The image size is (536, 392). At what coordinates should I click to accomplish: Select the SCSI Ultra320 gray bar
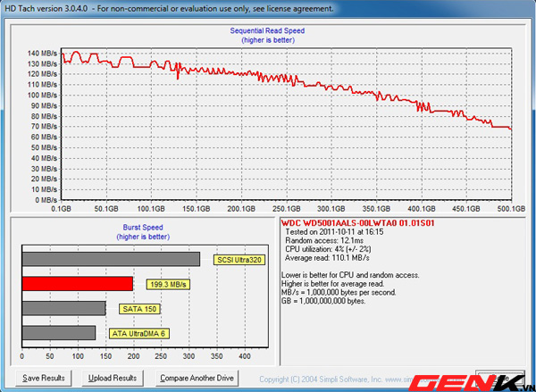point(111,259)
